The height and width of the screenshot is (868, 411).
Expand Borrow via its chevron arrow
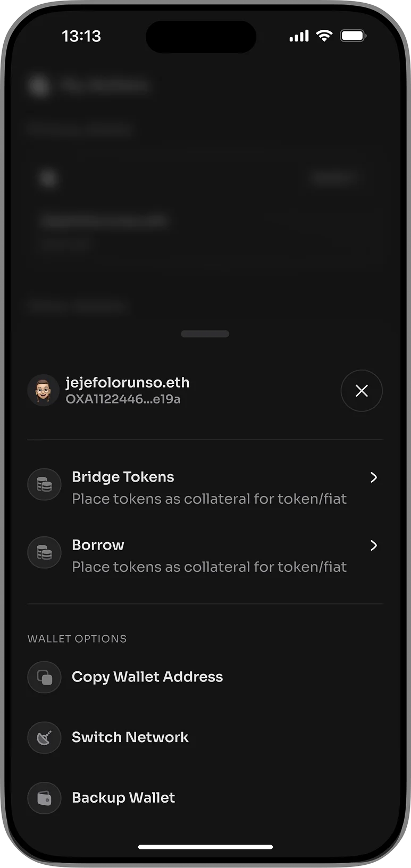374,545
